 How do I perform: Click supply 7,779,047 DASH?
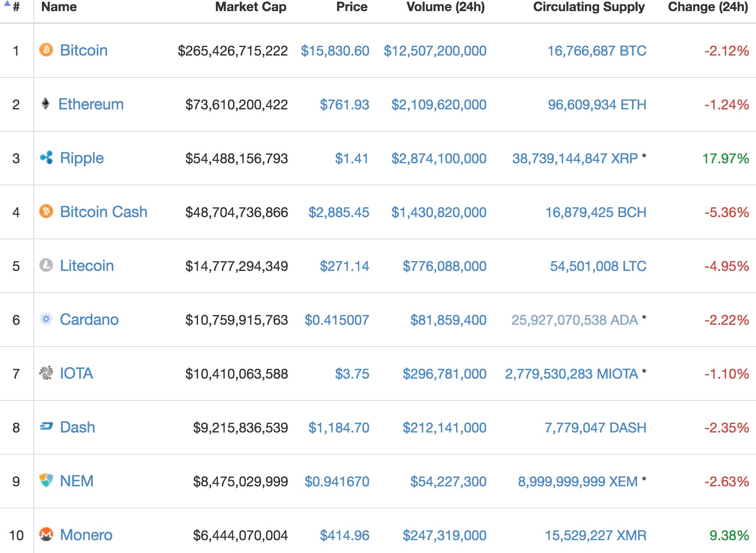coord(595,428)
